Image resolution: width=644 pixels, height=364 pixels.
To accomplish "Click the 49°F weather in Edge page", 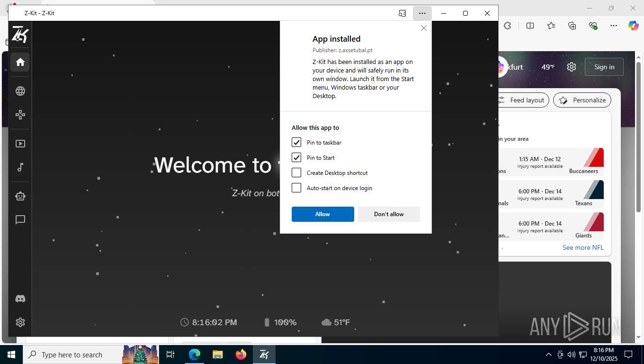I will (548, 67).
